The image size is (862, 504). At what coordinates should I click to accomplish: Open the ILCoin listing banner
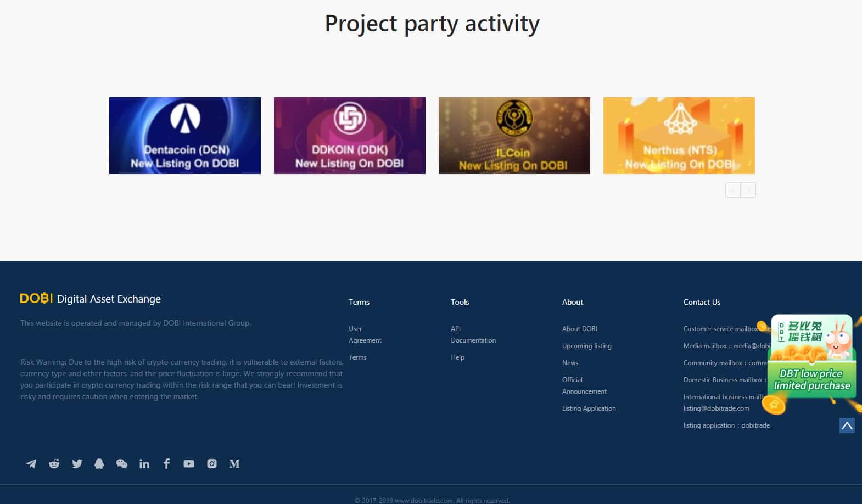pos(514,136)
